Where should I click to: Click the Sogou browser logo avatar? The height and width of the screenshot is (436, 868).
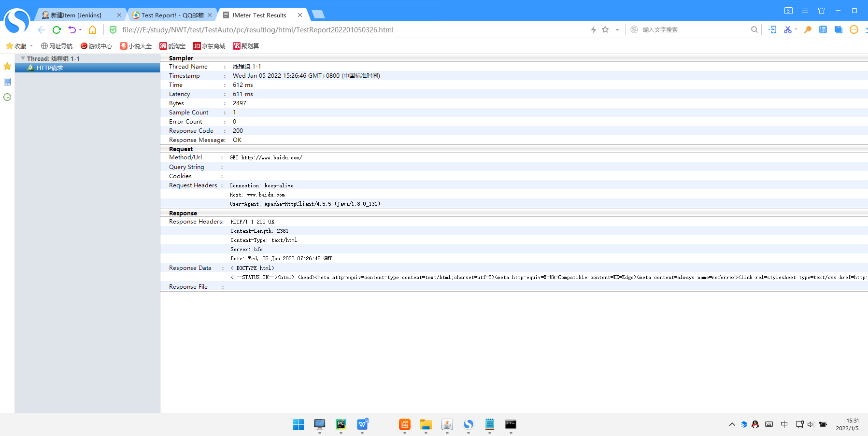16,21
